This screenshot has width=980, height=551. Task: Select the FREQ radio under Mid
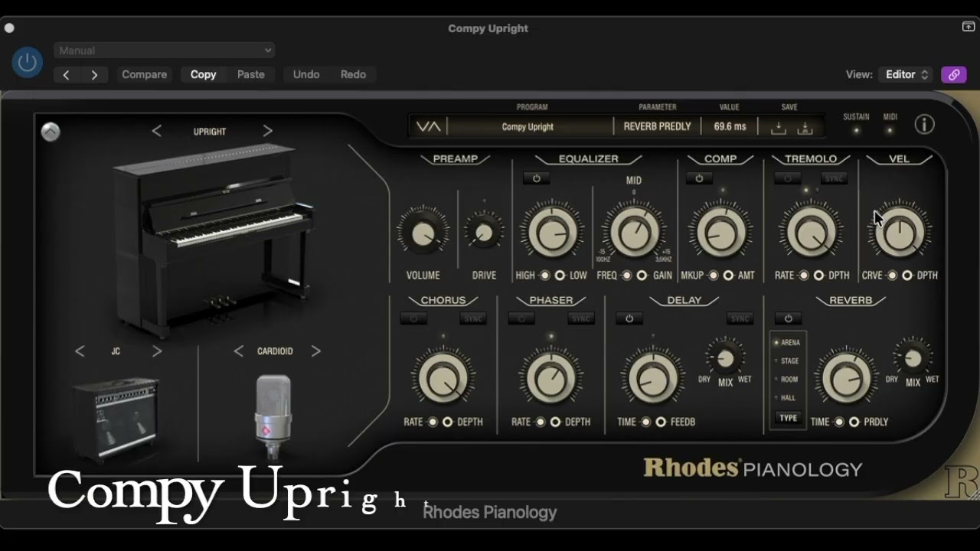click(626, 275)
